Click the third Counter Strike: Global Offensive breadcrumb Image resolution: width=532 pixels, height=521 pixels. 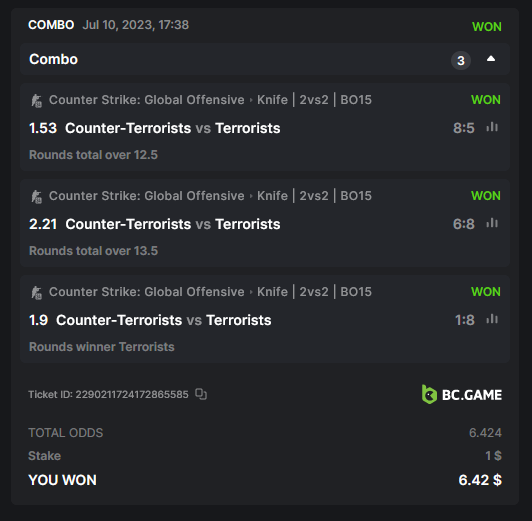147,292
